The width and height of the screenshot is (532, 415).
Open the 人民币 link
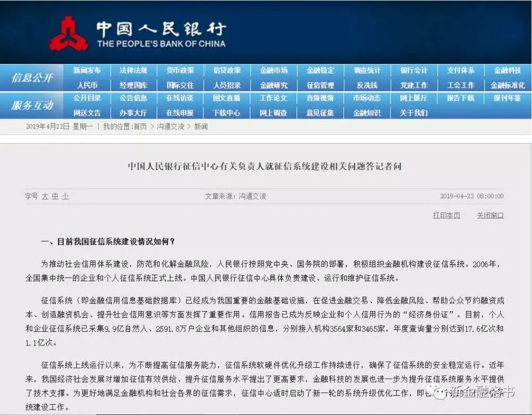point(87,85)
